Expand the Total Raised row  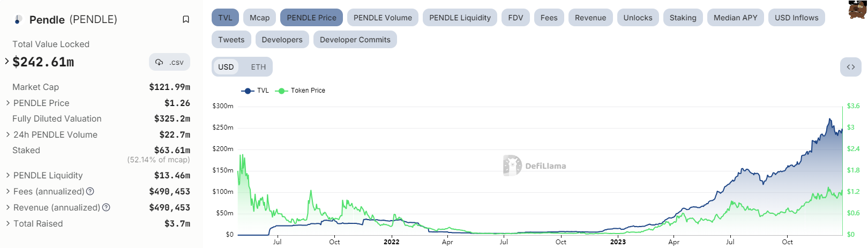click(x=8, y=223)
